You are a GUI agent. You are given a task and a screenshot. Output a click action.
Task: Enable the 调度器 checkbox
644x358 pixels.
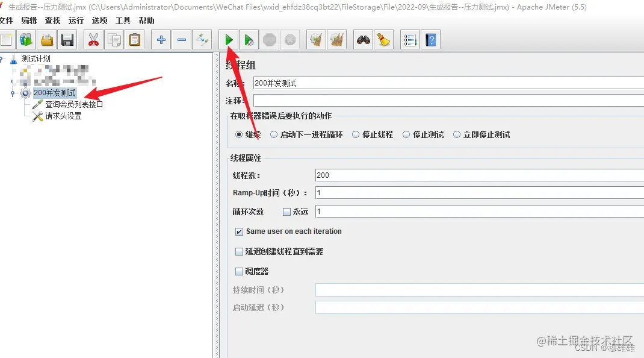239,272
